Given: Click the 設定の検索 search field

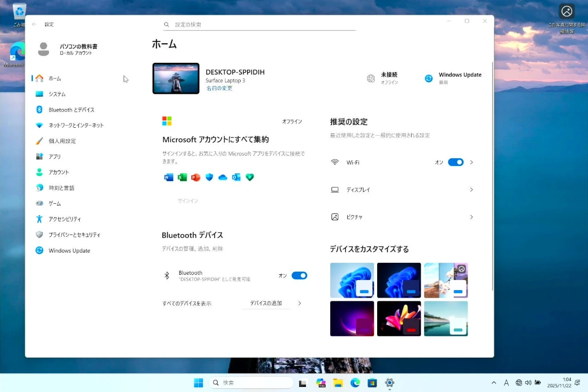Looking at the screenshot, I should tap(260, 24).
